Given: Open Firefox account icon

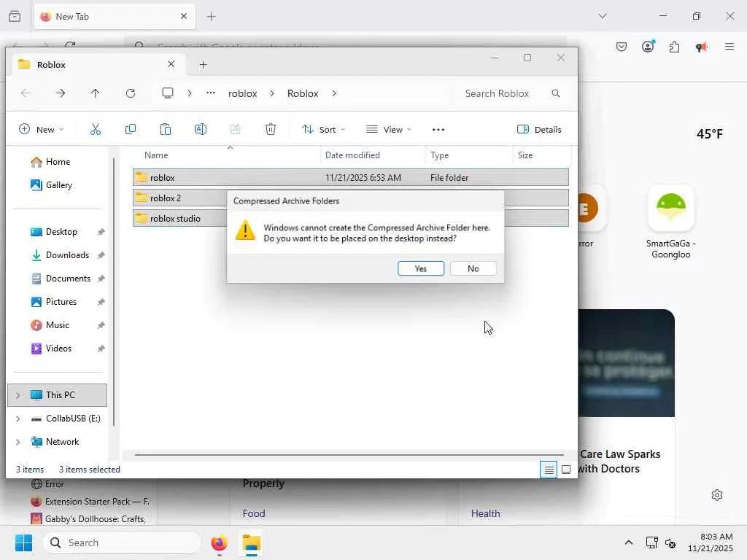Looking at the screenshot, I should coord(648,46).
